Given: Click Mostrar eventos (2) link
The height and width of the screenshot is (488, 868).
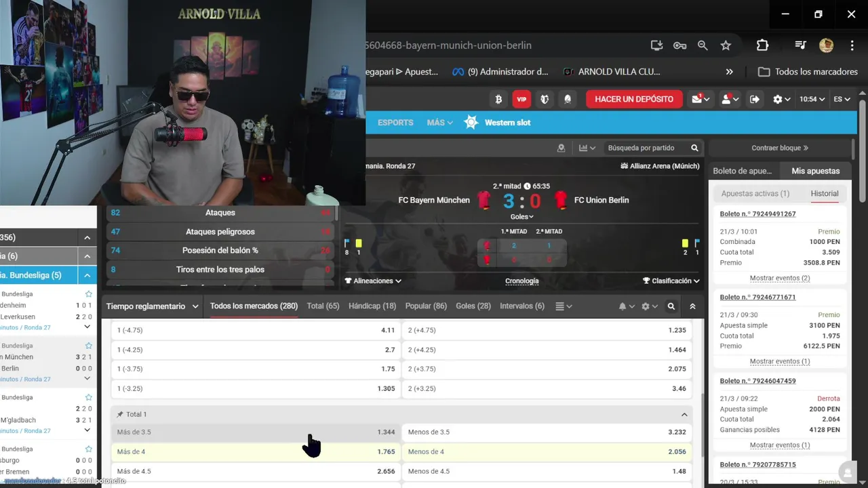Looking at the screenshot, I should pos(780,278).
